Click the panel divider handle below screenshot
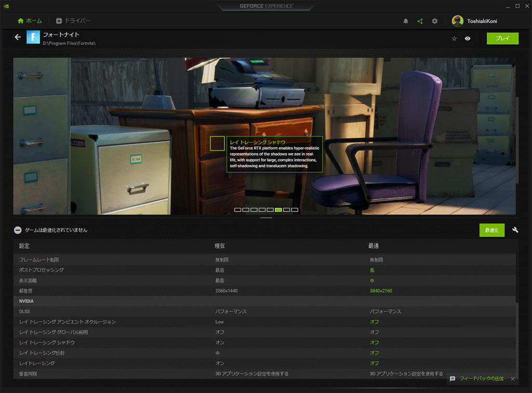 266,218
